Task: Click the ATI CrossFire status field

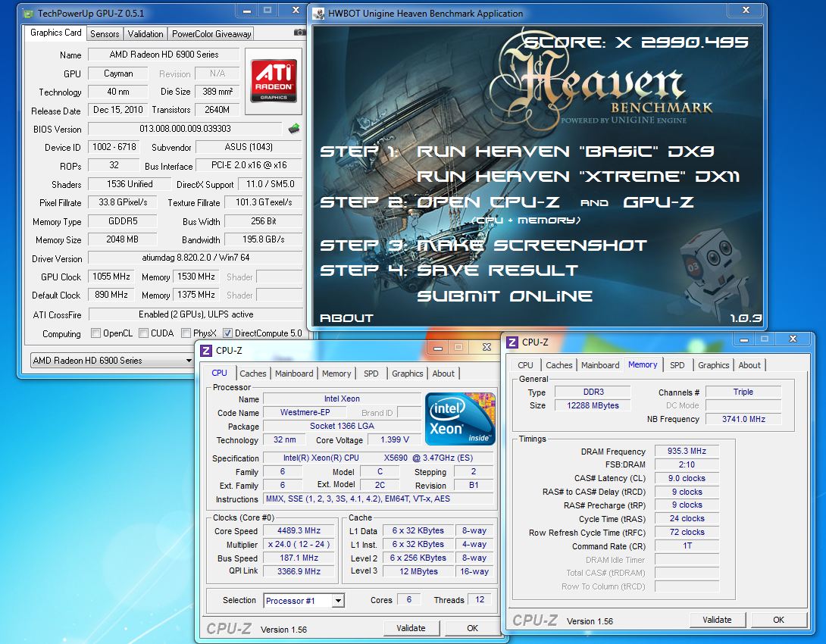Action: tap(196, 314)
